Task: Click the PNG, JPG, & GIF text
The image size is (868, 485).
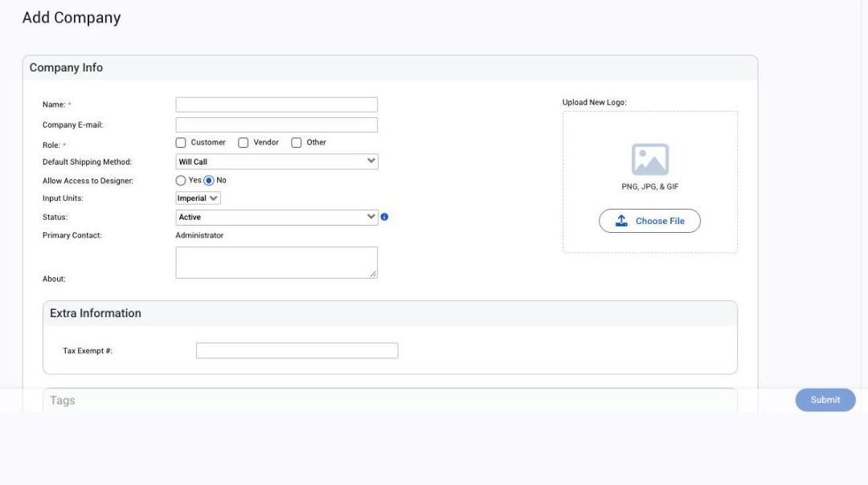Action: [650, 186]
